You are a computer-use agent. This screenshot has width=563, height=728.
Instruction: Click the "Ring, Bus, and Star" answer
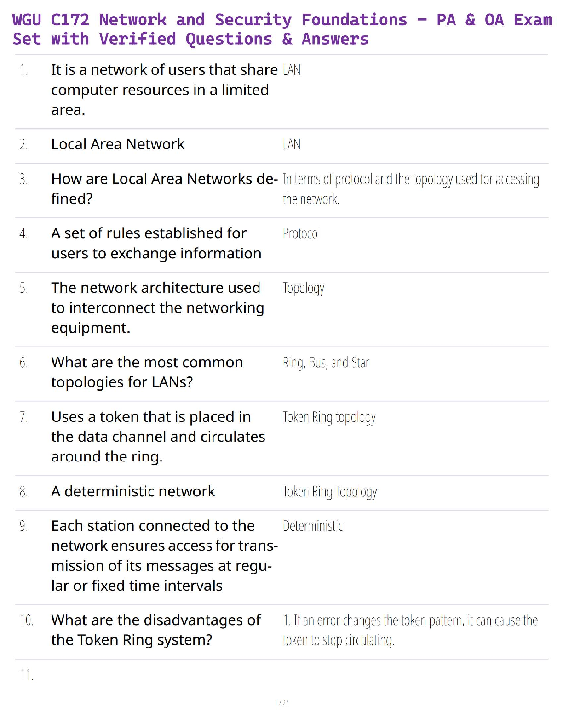326,363
